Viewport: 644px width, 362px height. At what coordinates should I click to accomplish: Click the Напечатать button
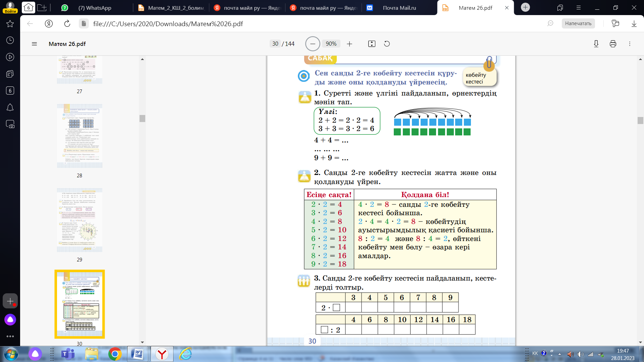[x=578, y=23]
